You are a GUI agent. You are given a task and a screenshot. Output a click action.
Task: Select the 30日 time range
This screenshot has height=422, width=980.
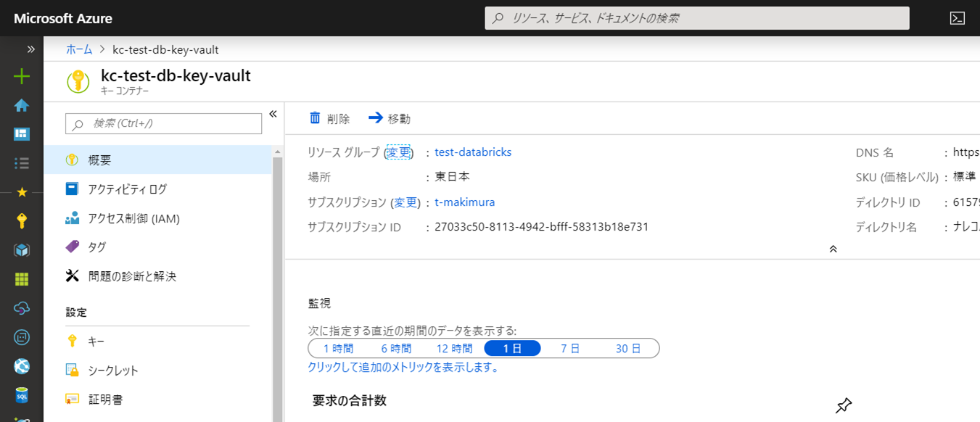[629, 348]
